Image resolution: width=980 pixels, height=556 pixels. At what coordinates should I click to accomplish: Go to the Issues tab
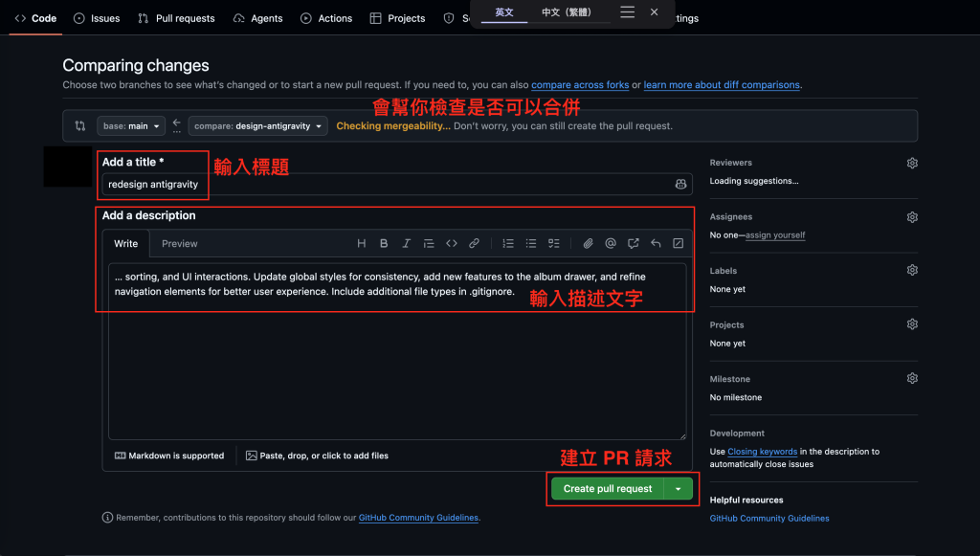point(97,18)
